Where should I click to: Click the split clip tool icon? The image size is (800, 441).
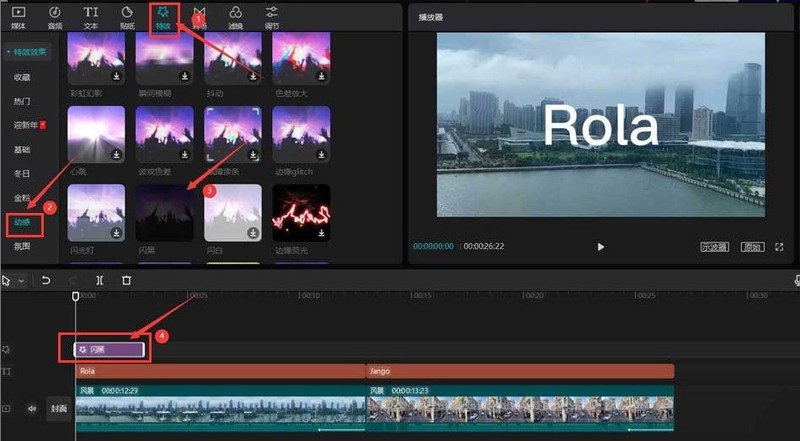tap(99, 281)
